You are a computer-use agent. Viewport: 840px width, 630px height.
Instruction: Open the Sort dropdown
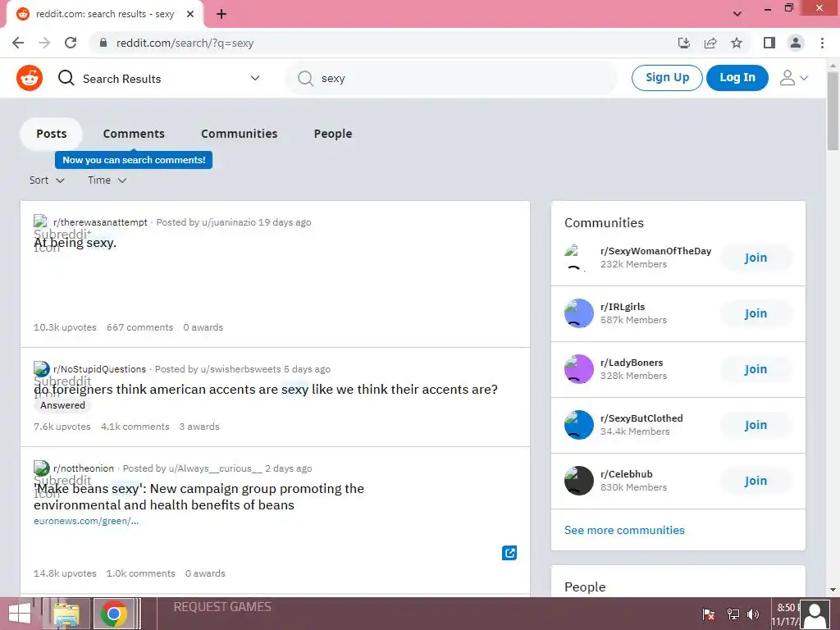47,180
